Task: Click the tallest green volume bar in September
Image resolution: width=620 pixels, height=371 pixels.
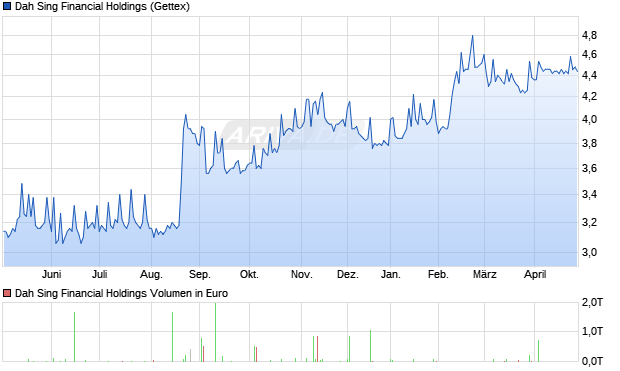Action: [215, 332]
